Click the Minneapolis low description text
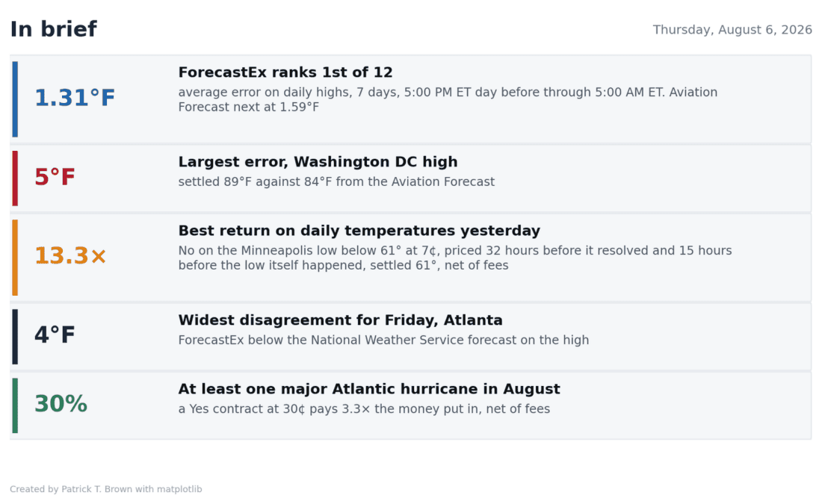 click(x=455, y=258)
